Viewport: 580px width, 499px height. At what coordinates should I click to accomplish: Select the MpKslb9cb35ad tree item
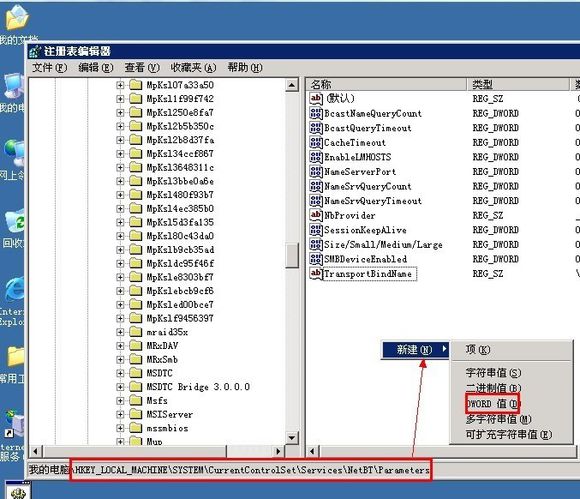point(180,250)
